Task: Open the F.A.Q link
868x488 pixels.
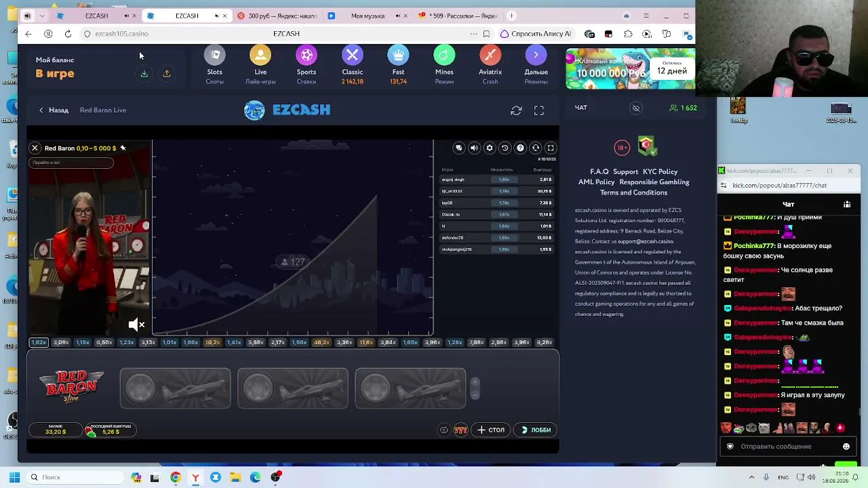Action: [599, 172]
